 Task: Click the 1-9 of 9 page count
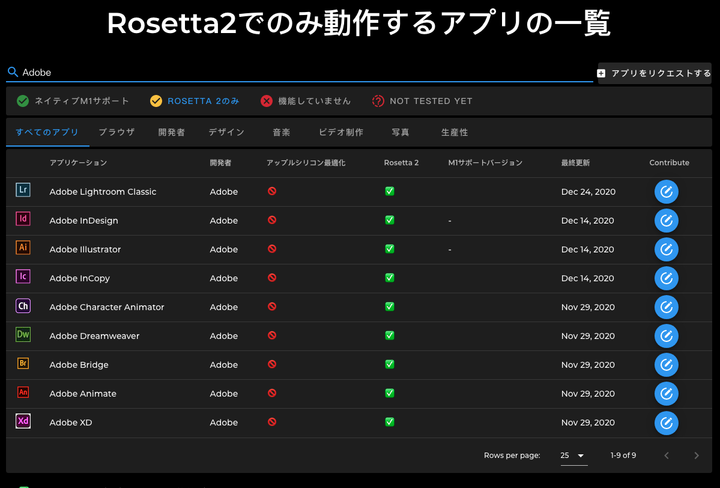click(x=623, y=455)
